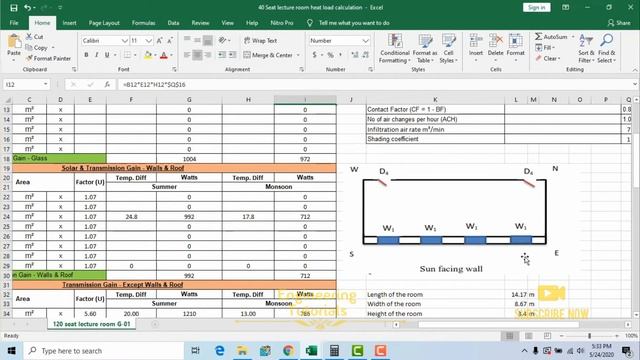Screen dimensions: 640x360
Task: Open the font name dropdown
Action: 124,40
